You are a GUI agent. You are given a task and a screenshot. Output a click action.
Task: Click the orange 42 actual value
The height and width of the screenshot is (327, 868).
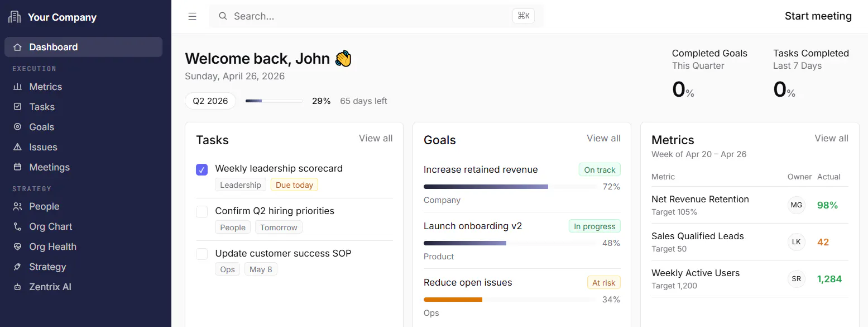tap(823, 242)
